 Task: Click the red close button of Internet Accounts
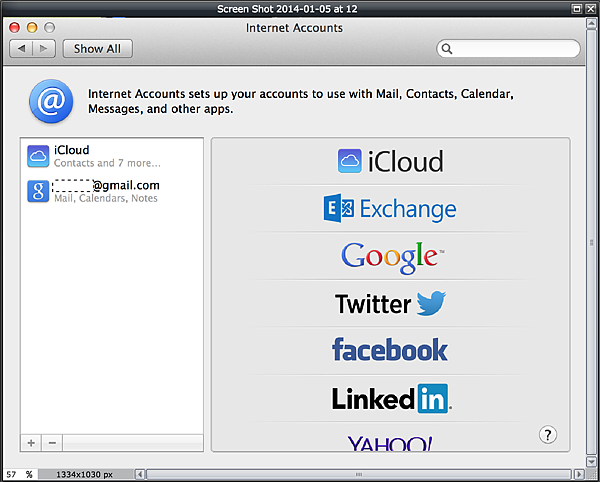[14, 28]
